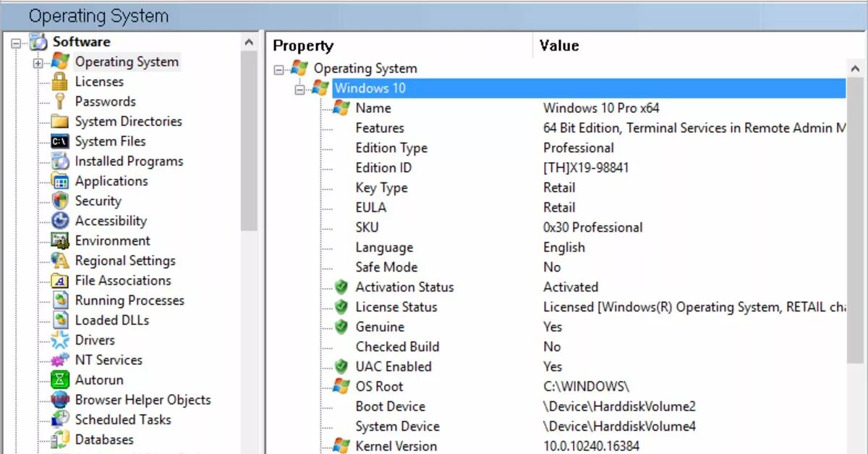Click the Loaded DLLs icon
This screenshot has width=868, height=454.
point(61,320)
